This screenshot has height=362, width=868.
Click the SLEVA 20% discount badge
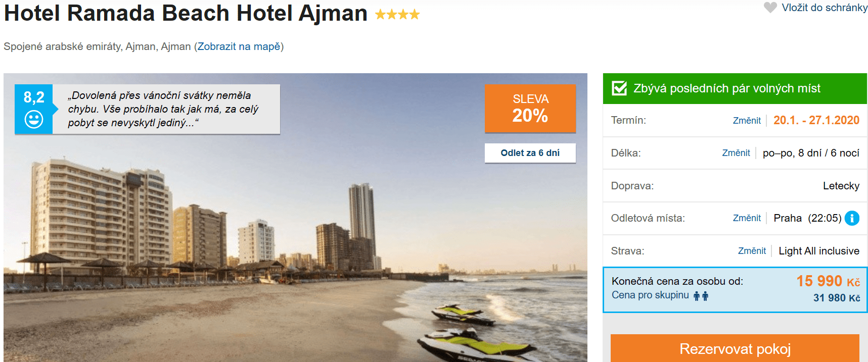point(530,109)
